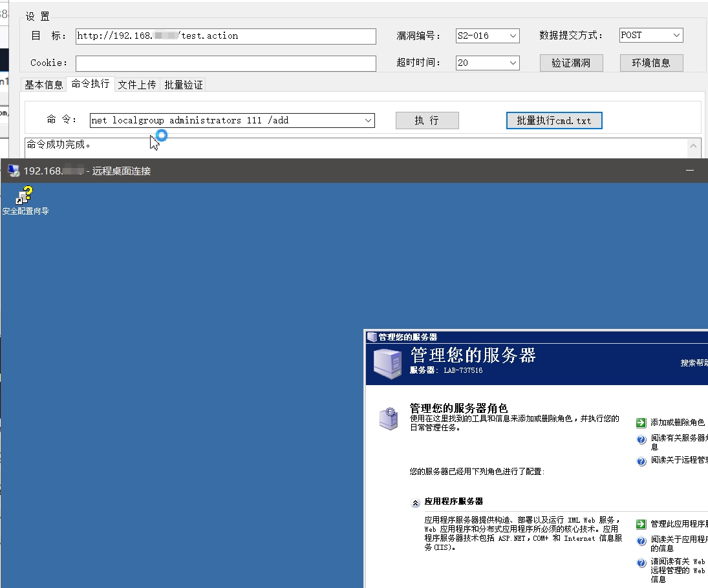Switch to the 文件上传 tab
The width and height of the screenshot is (708, 588).
(x=136, y=84)
